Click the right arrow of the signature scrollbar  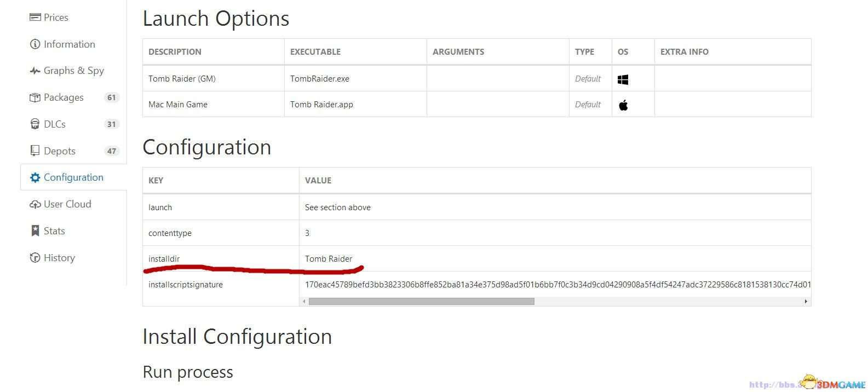coord(806,301)
